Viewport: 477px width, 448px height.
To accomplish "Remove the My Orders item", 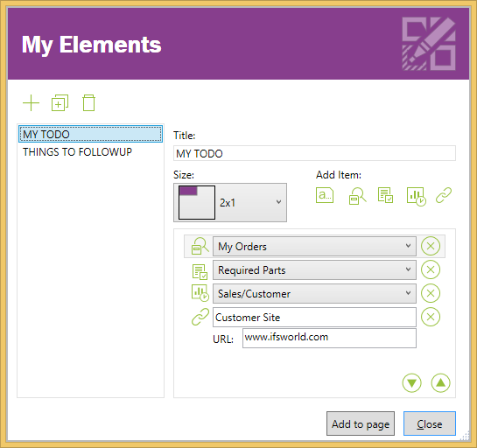I will (x=431, y=246).
